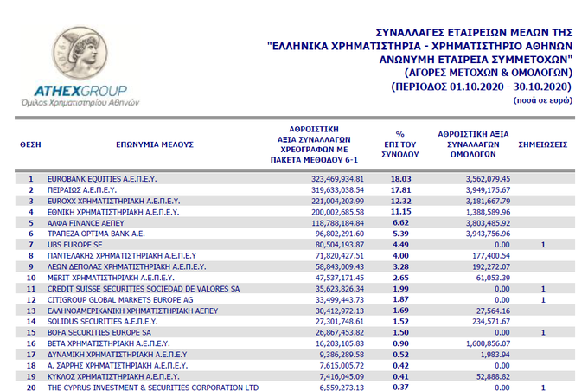Select EUROXX ΧΡΗΜΑΤΙΣΤΗΡΙΑΚΗ Α.Ε.Π.Ε.Υ. name
588x391 pixels.
tap(113, 202)
